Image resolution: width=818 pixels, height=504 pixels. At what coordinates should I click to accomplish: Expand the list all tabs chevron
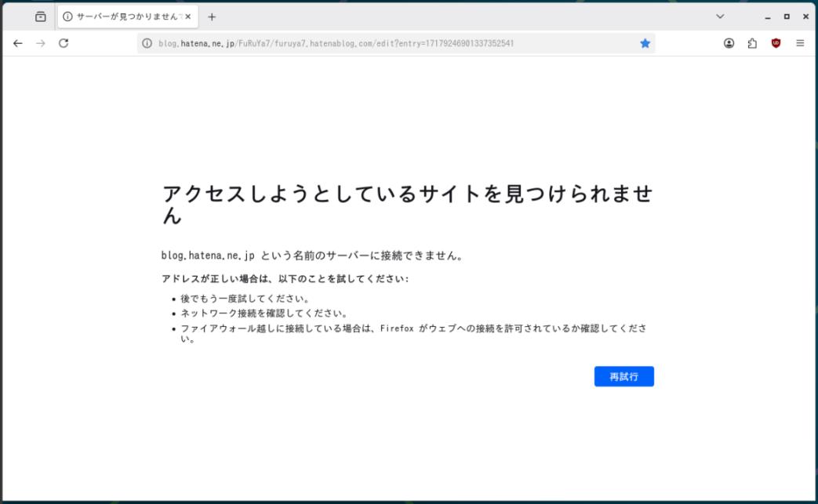(720, 16)
